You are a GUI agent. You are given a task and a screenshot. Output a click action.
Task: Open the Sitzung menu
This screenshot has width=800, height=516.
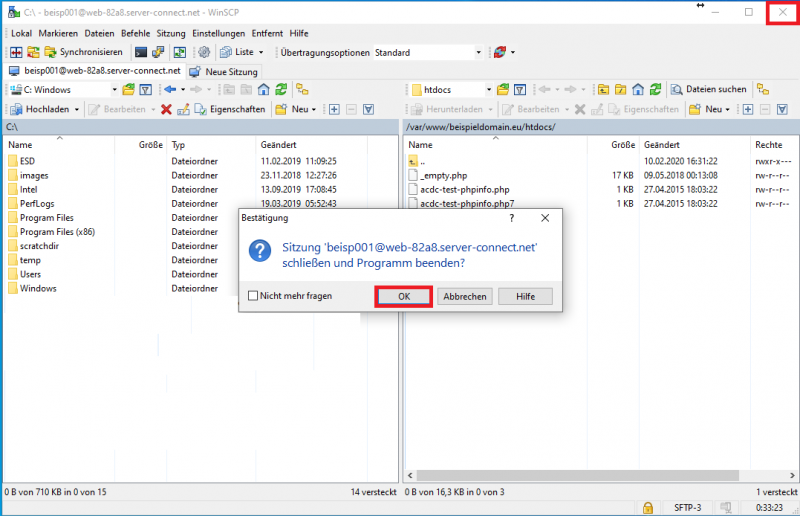[171, 34]
